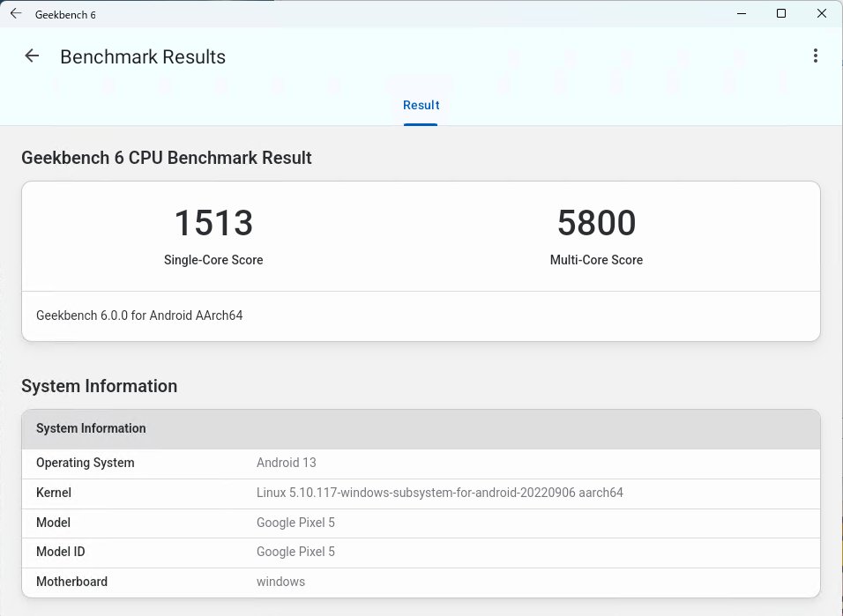Click the Model row label
The height and width of the screenshot is (616, 843).
point(53,523)
